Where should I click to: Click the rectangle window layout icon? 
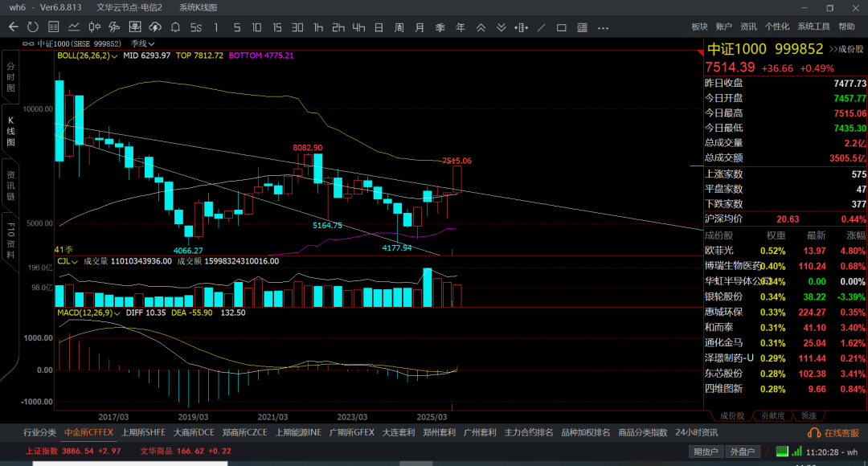561,27
